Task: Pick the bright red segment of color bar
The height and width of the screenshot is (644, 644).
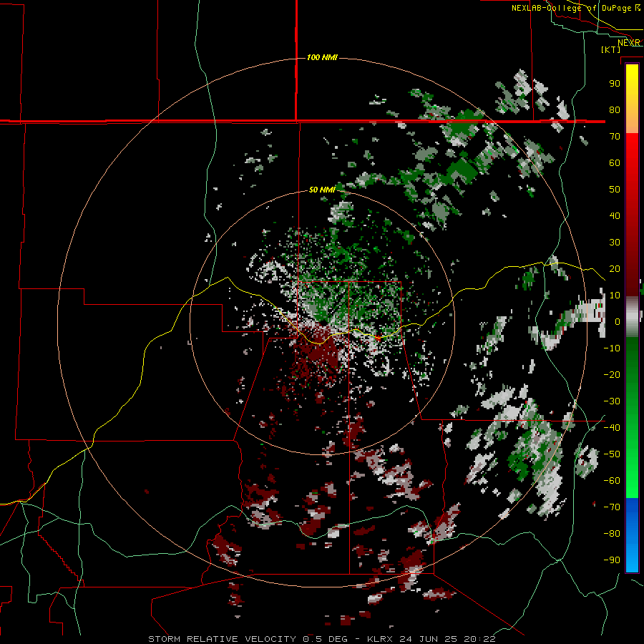Action: pyautogui.click(x=632, y=150)
